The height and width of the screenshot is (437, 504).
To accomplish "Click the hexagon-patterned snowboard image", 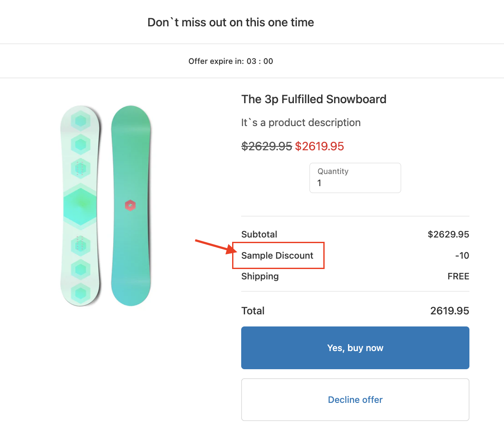I will (80, 206).
